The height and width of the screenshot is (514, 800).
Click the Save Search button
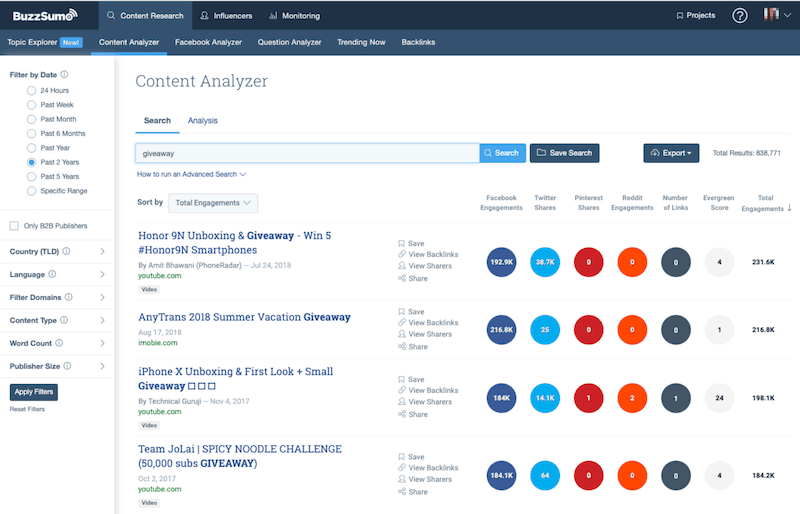pyautogui.click(x=564, y=153)
